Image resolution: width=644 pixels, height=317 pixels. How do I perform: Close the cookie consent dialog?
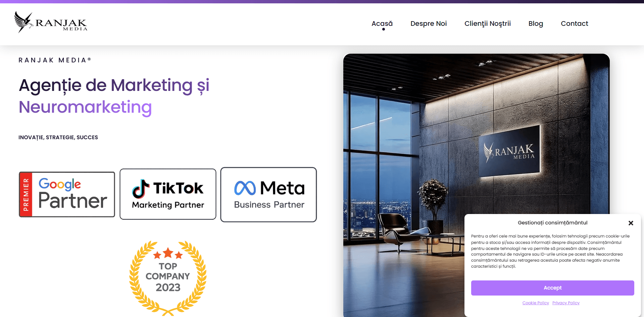click(x=631, y=223)
